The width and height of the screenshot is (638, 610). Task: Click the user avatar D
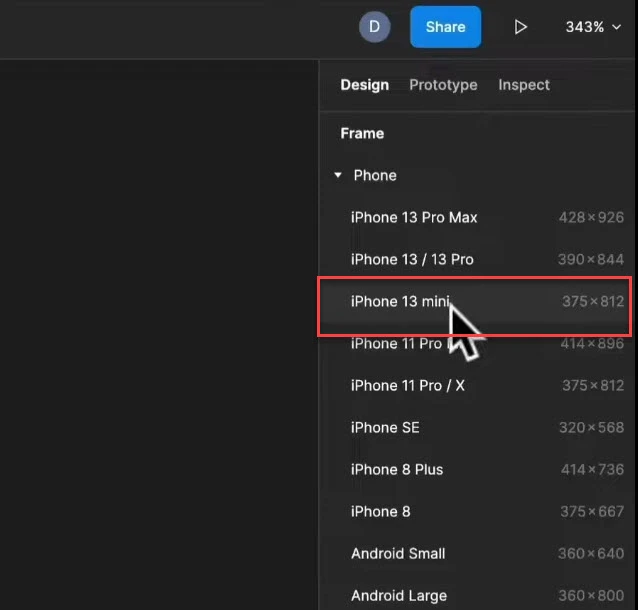[x=374, y=27]
